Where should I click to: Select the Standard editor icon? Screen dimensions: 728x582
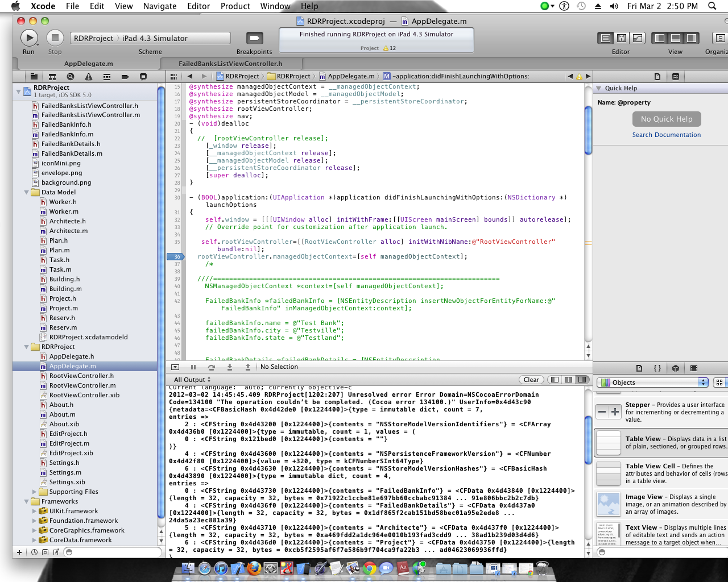(606, 38)
